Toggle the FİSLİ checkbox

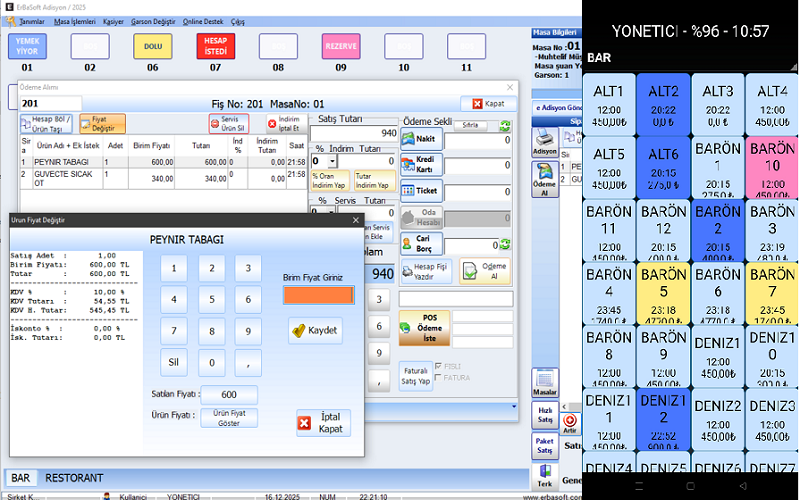(437, 366)
